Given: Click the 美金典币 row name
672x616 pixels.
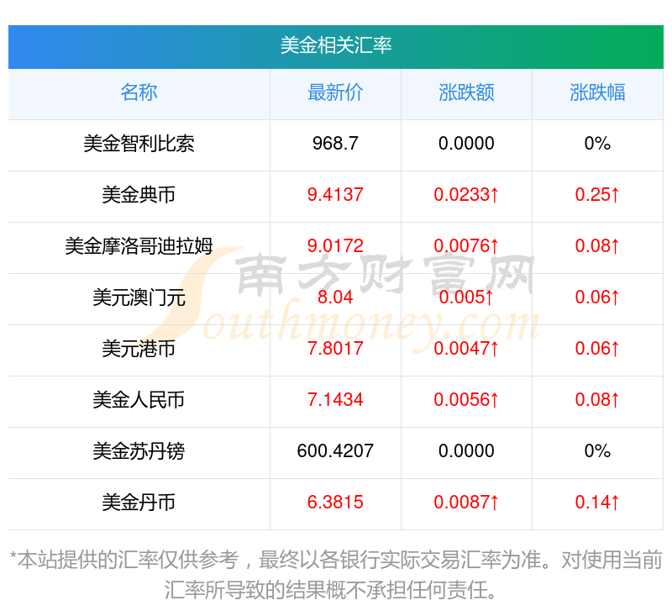Looking at the screenshot, I should pyautogui.click(x=139, y=195).
